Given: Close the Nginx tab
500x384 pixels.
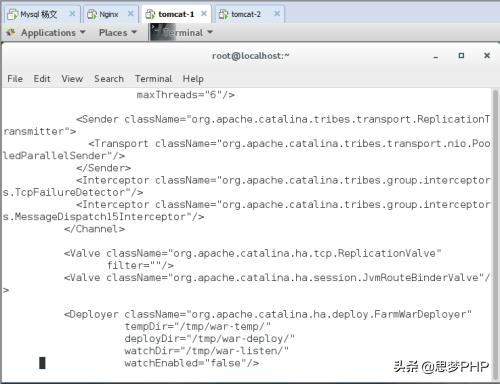Looking at the screenshot, I should [x=131, y=14].
